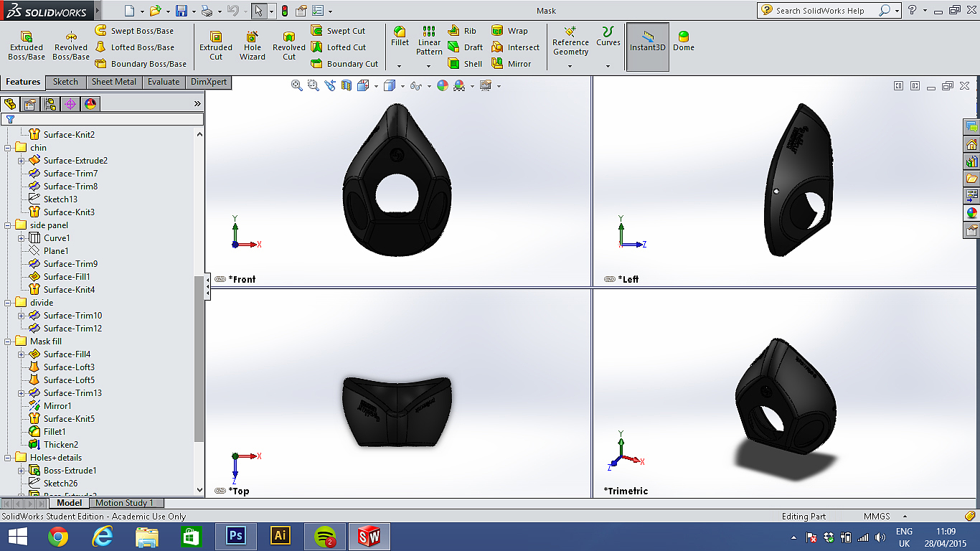Select Thicken2 in the feature tree

[x=60, y=445]
